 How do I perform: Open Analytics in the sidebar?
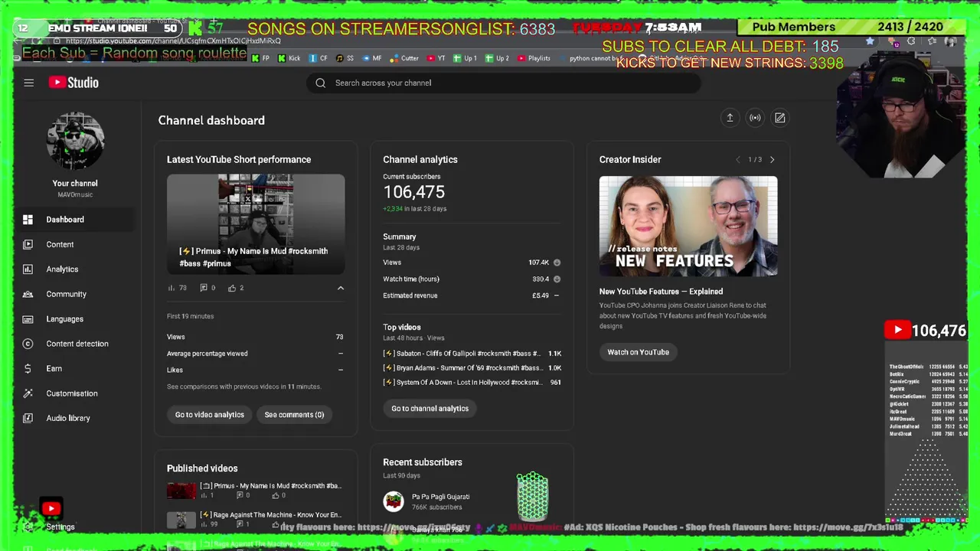tap(75, 269)
